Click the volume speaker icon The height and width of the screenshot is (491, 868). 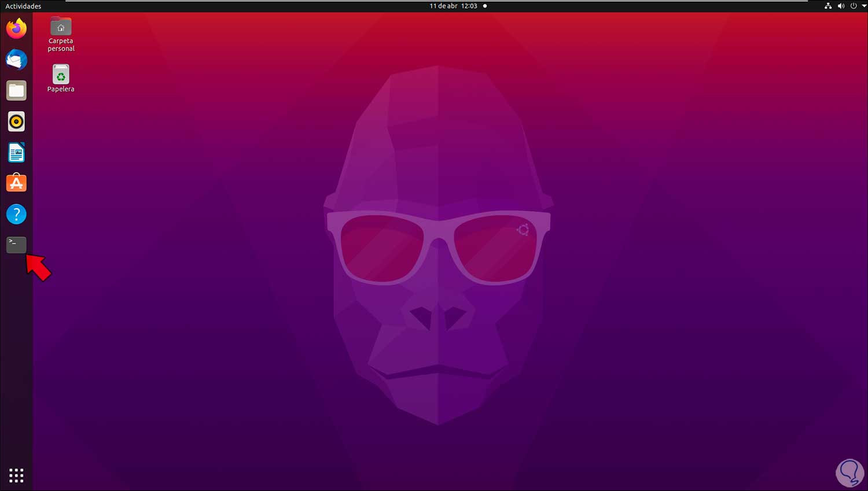click(x=841, y=6)
